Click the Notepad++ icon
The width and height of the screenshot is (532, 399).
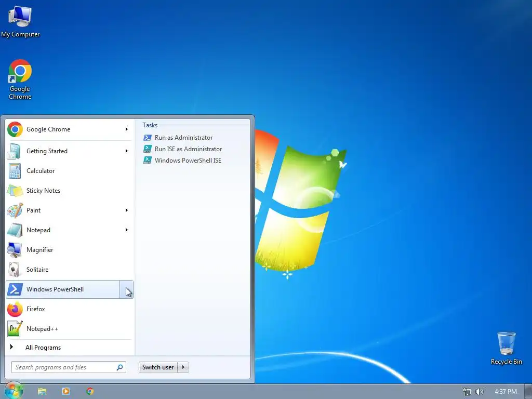15,329
